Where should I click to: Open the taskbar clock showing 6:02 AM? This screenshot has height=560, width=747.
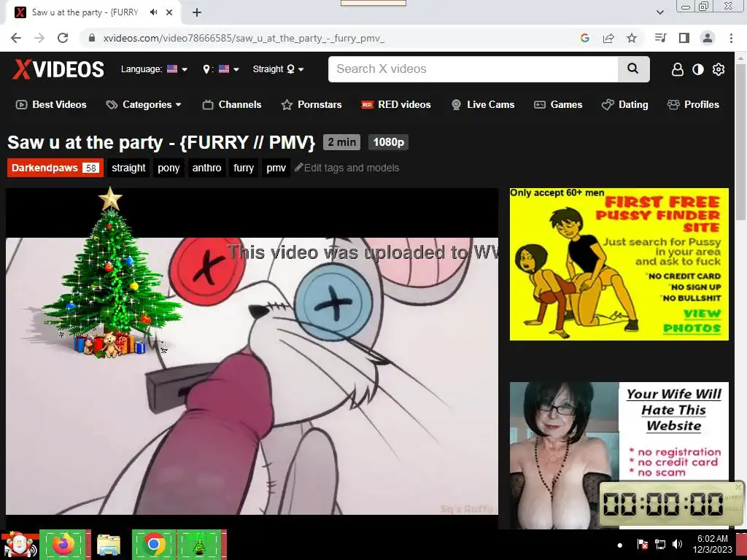712,544
